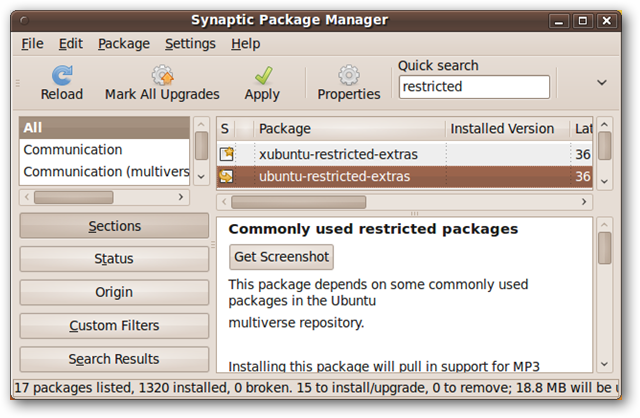Click the Reload toolbar icon
Screen dimensions: 640x418
tap(62, 76)
